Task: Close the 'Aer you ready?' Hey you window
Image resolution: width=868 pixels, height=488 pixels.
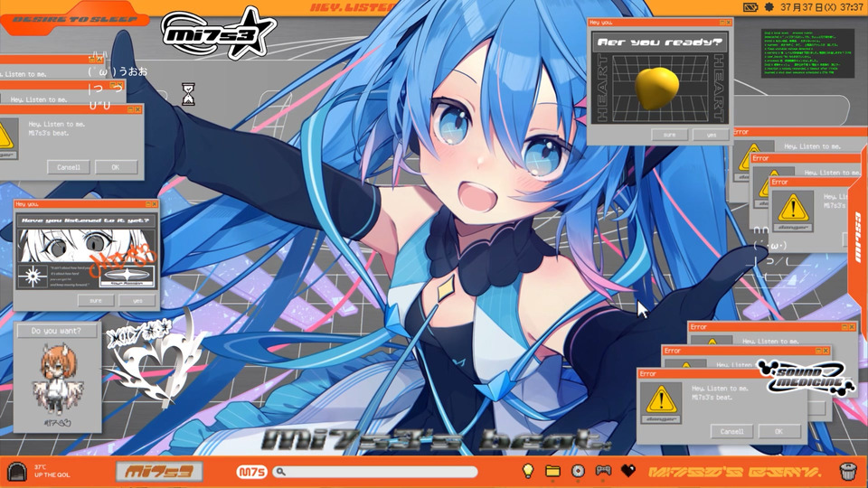Action: point(729,22)
